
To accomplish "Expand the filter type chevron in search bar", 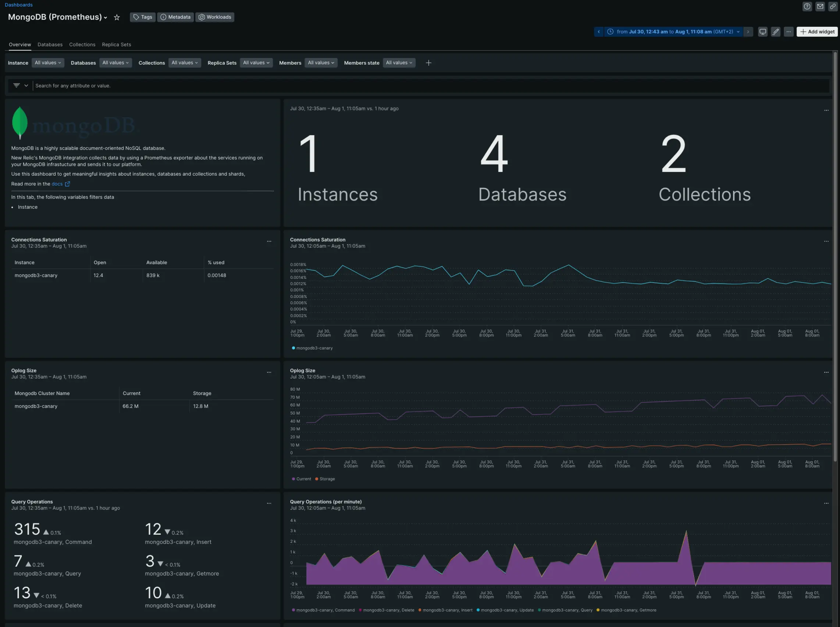I will [26, 86].
